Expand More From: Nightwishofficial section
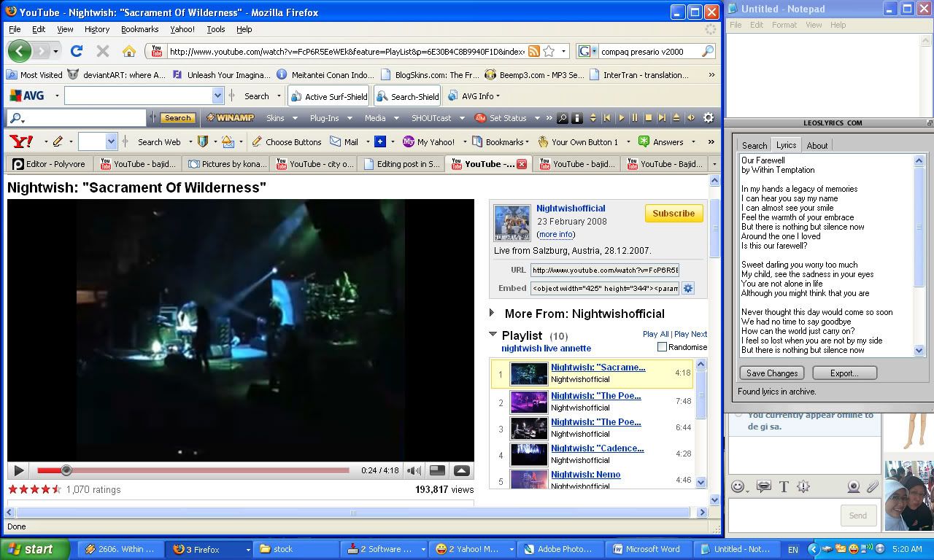Image resolution: width=934 pixels, height=560 pixels. tap(494, 314)
